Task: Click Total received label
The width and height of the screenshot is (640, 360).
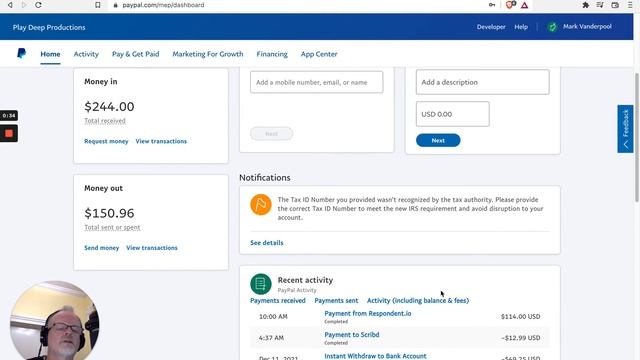Action: coord(105,121)
